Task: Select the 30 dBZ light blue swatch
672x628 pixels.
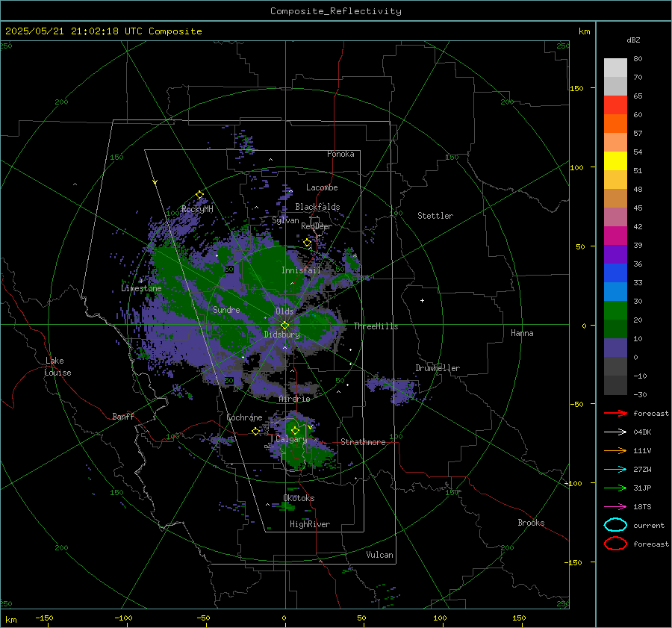Action: (x=615, y=291)
